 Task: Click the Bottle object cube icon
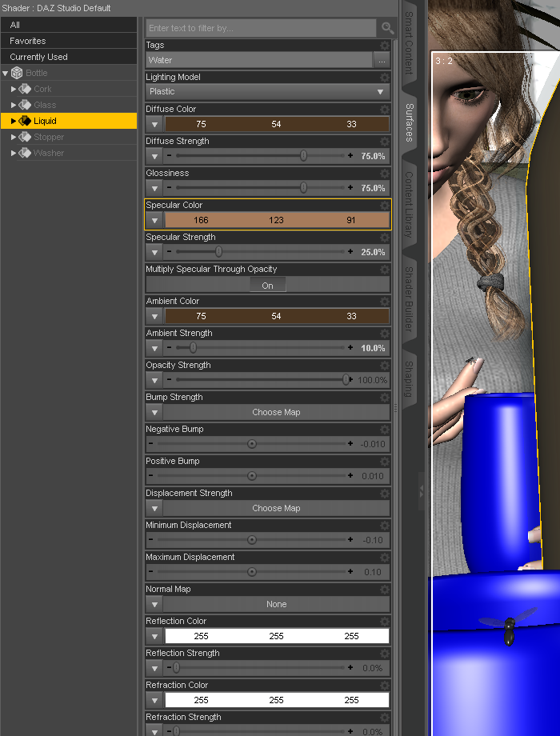pos(17,73)
